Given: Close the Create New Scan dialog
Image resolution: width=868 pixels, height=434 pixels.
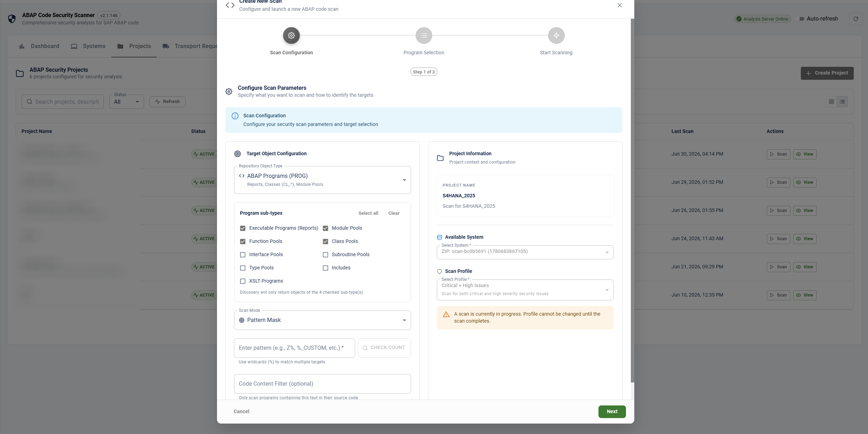Looking at the screenshot, I should (619, 5).
